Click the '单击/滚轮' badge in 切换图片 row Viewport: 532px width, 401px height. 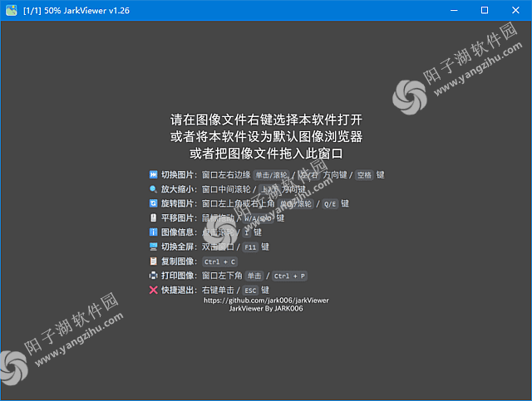(272, 175)
